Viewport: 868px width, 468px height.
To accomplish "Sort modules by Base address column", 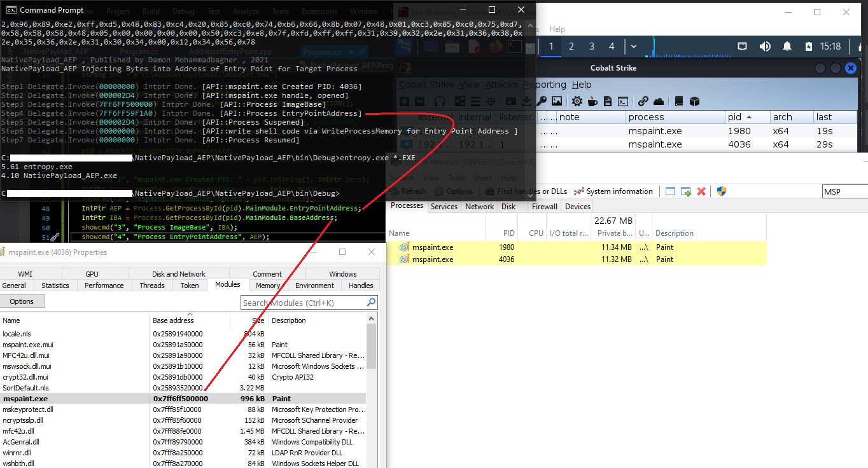I will [x=173, y=320].
